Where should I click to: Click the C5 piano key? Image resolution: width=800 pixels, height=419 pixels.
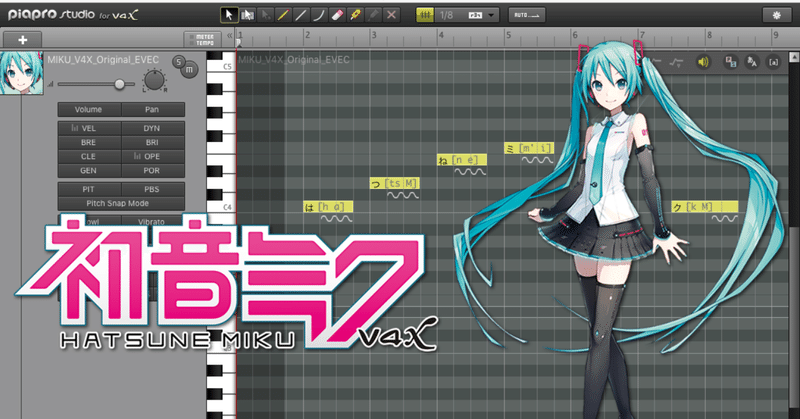coord(228,67)
